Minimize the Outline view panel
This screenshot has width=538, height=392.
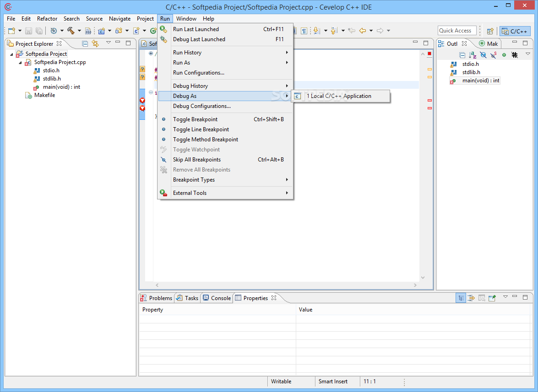point(514,43)
